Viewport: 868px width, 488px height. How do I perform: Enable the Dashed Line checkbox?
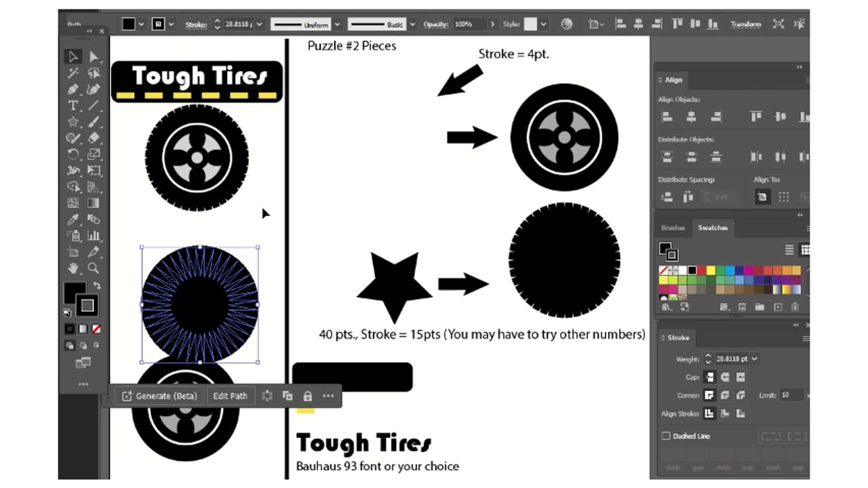point(666,436)
